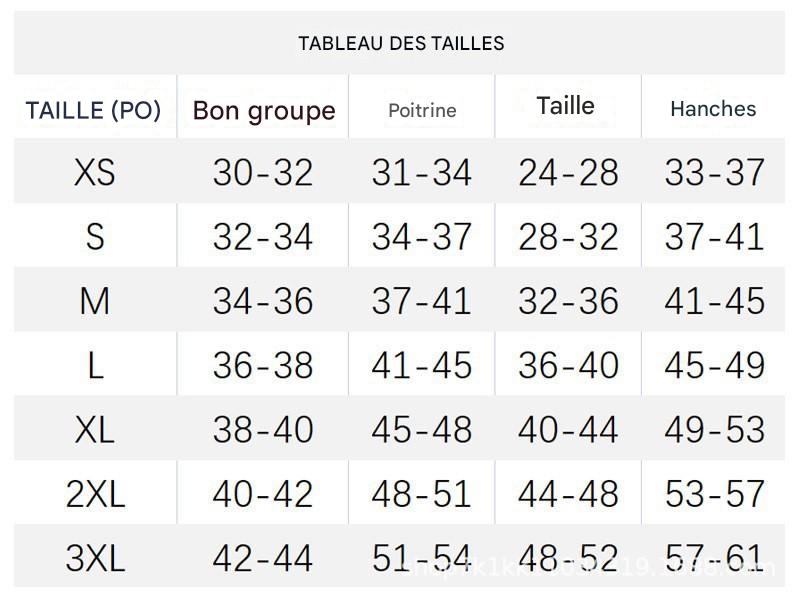The width and height of the screenshot is (800, 599).
Task: Click the "TABLEAU DES TAILLES" title
Action: coord(401,43)
